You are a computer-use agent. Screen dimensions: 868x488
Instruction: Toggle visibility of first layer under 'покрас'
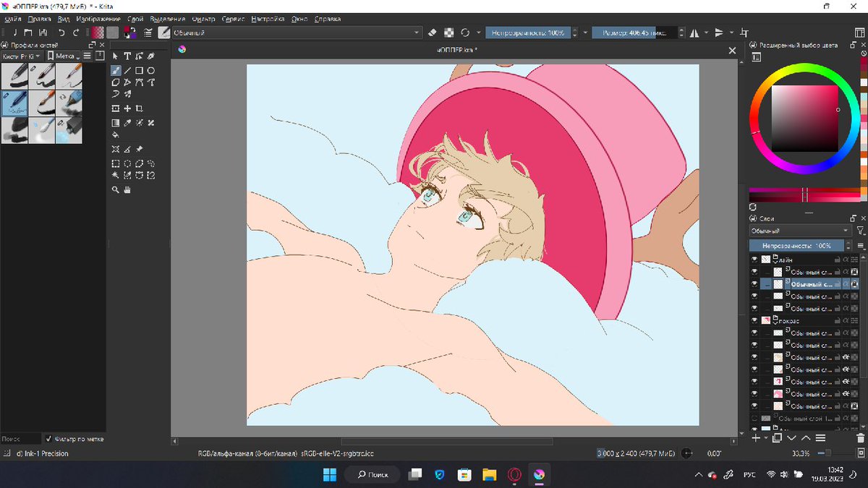tap(754, 333)
